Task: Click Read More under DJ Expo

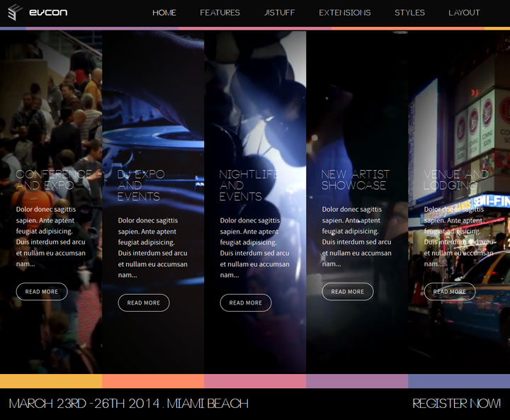Action: click(144, 302)
